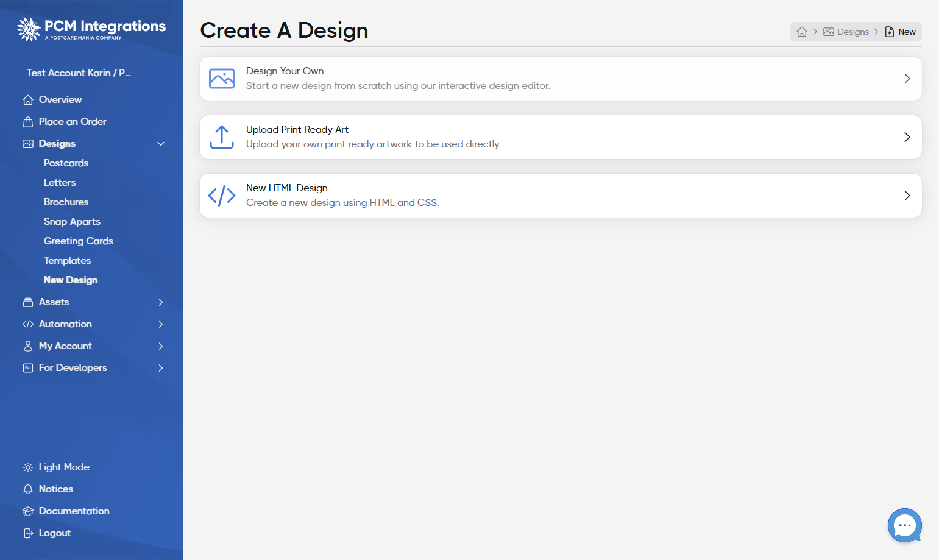Click the breadcrumb Designs picture icon
The height and width of the screenshot is (560, 939).
point(829,32)
